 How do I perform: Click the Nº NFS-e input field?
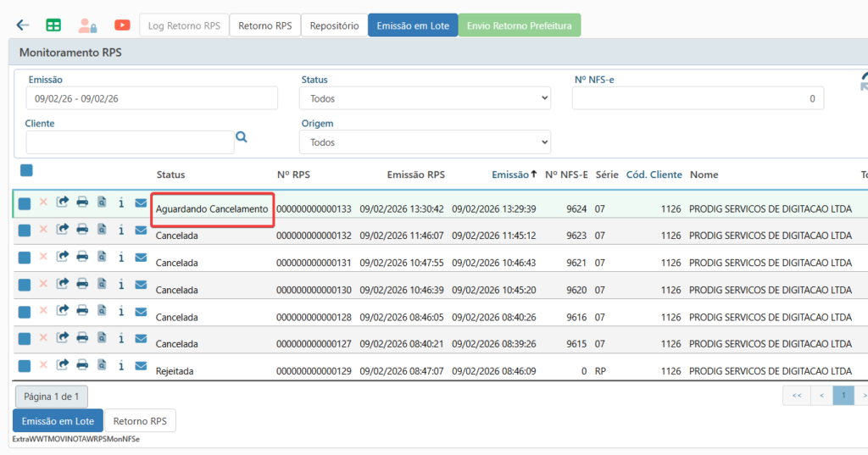[697, 98]
